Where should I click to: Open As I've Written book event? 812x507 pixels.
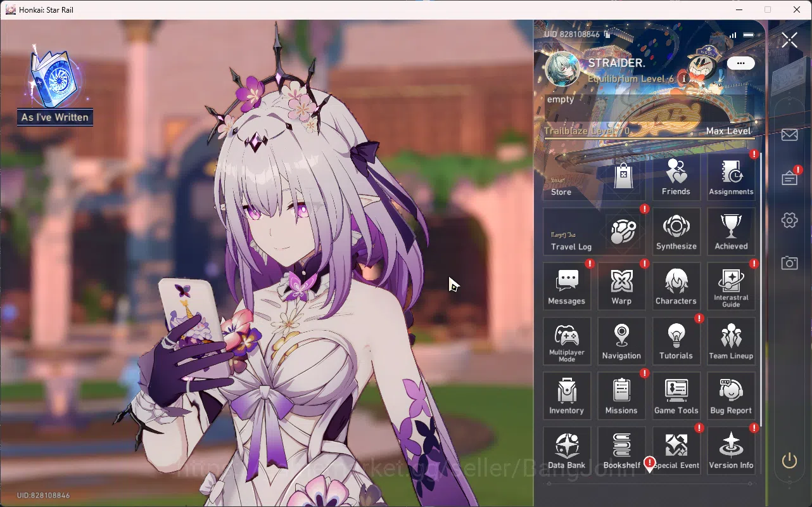click(55, 86)
